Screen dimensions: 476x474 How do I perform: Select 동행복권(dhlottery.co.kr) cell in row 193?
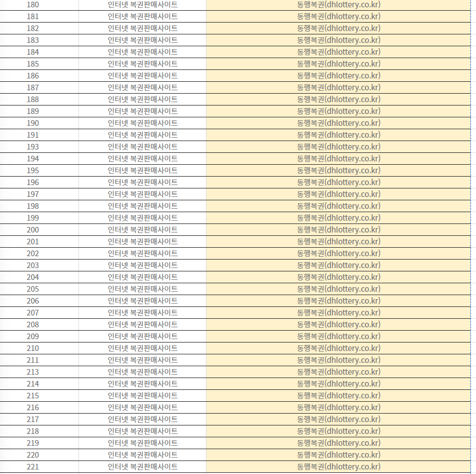pos(338,147)
